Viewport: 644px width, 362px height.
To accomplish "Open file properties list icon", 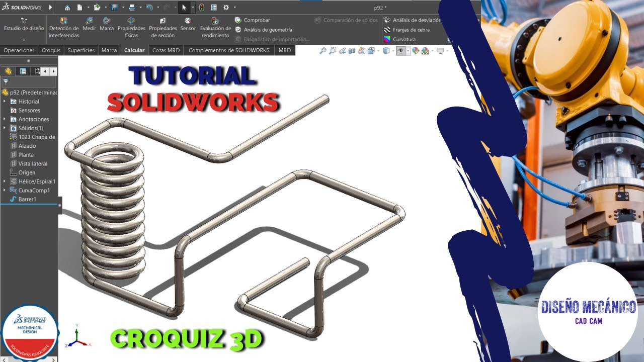I will pos(214,8).
